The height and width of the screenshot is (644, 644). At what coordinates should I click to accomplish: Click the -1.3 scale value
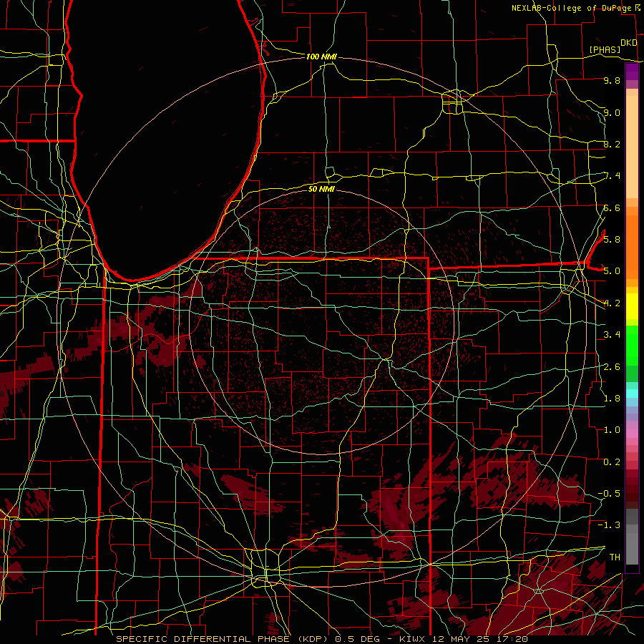[609, 525]
